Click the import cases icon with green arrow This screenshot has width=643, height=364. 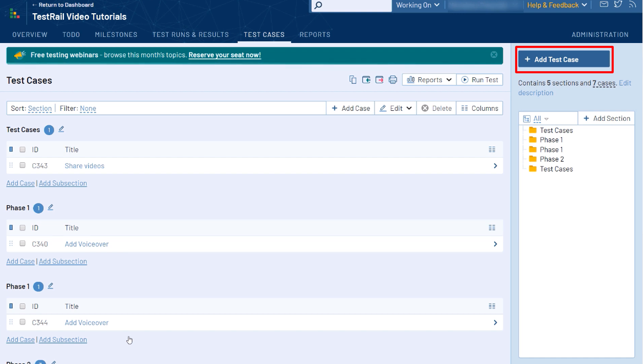[x=366, y=80]
